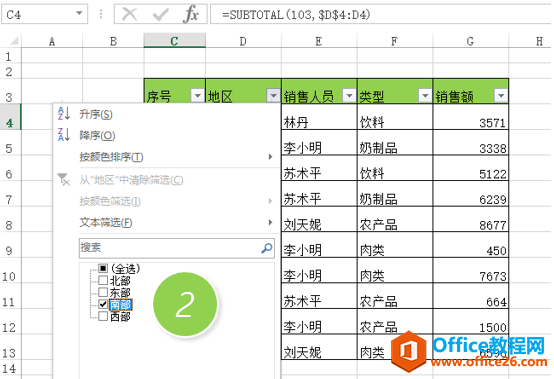Viewport: 554px width, 379px height.
Task: Select column A header
Action: tap(52, 41)
